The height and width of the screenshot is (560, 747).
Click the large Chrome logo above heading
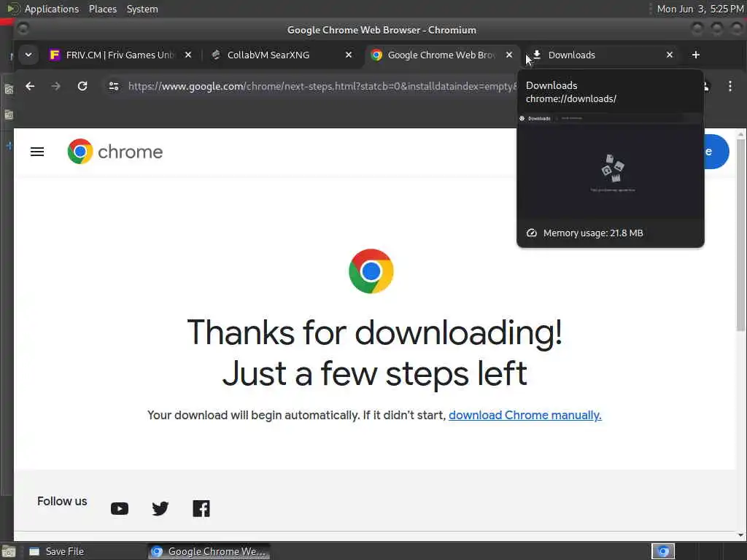pyautogui.click(x=371, y=271)
